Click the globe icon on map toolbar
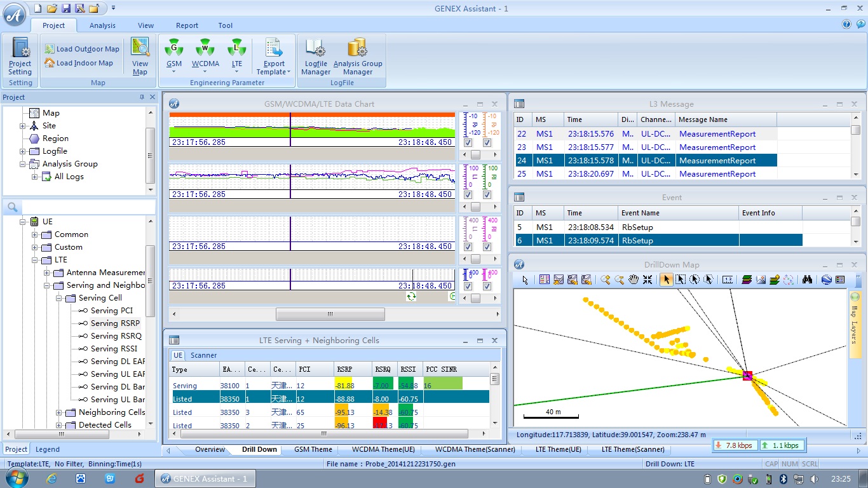868x488 pixels. [x=826, y=280]
